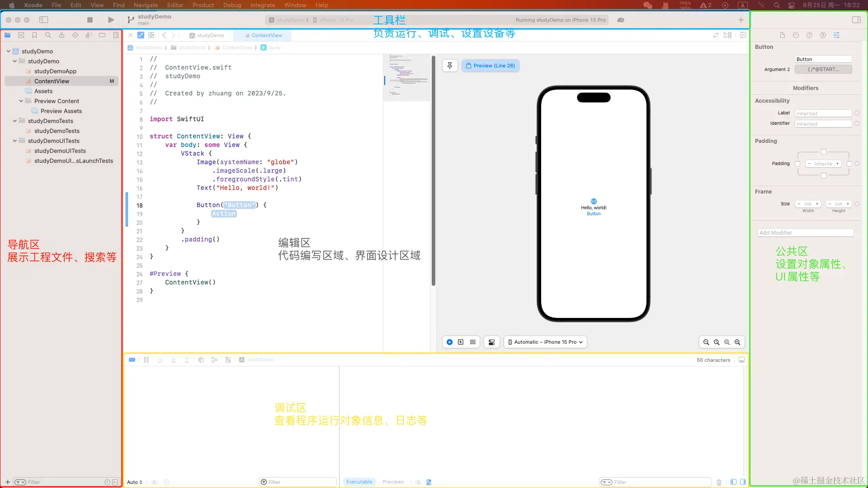The width and height of the screenshot is (868, 488).
Task: Click the pin preview icon
Action: (450, 66)
